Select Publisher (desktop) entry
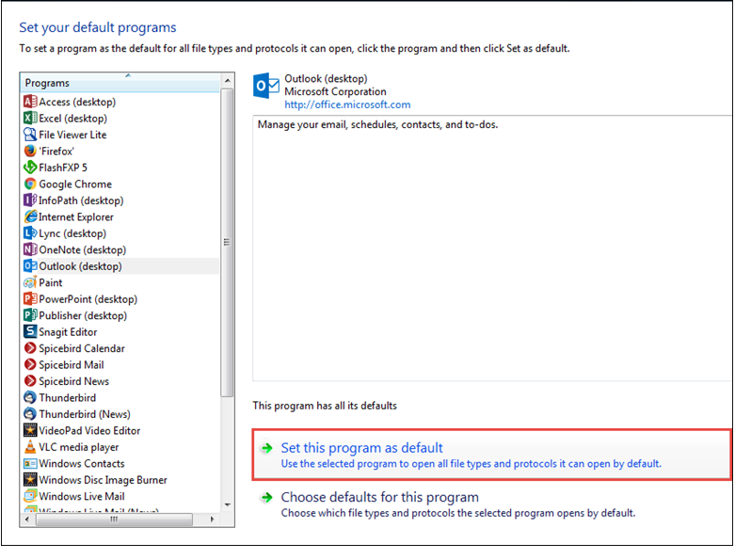The width and height of the screenshot is (735, 560). click(x=83, y=315)
